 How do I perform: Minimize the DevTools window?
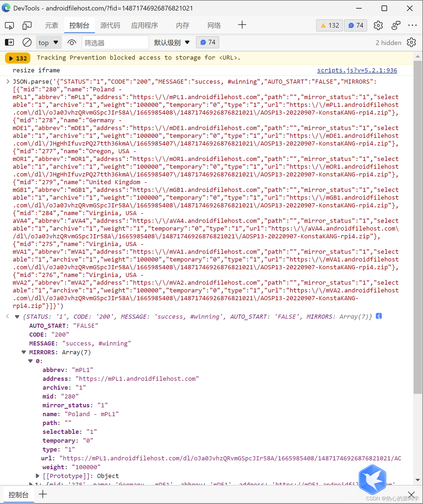pos(359,8)
